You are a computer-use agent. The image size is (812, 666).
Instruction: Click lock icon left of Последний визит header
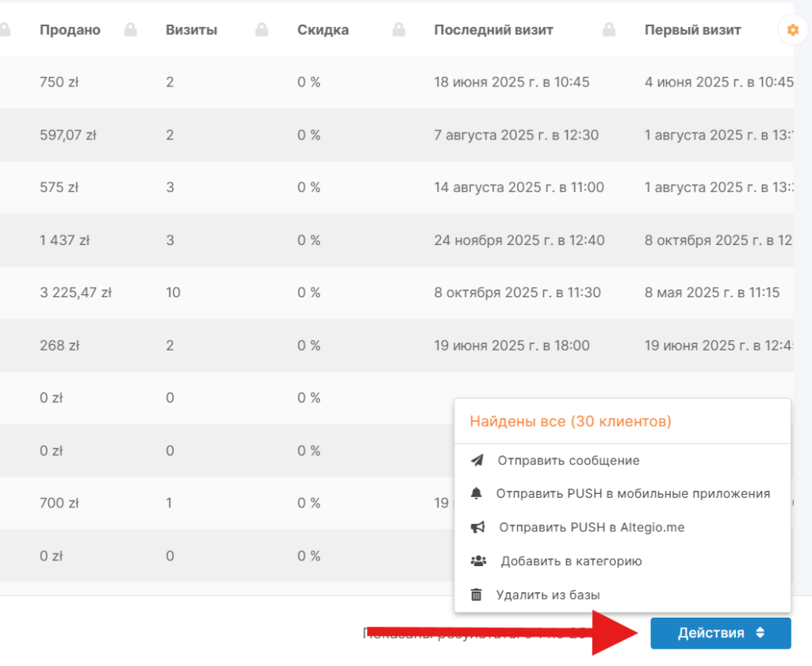[x=398, y=30]
